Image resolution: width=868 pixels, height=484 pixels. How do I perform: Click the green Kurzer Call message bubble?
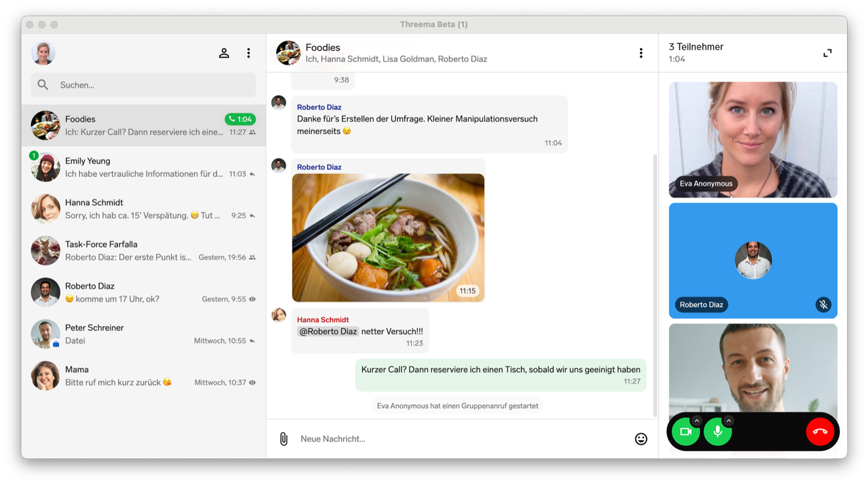tap(501, 375)
